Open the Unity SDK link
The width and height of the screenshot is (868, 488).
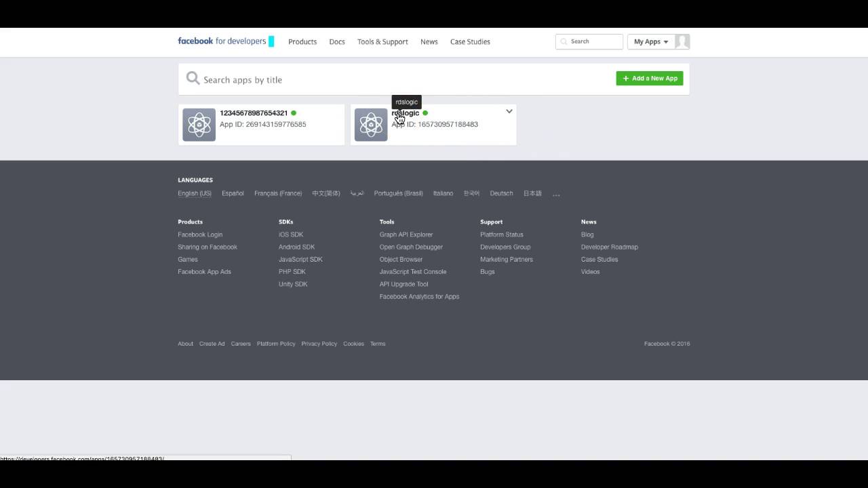(293, 284)
